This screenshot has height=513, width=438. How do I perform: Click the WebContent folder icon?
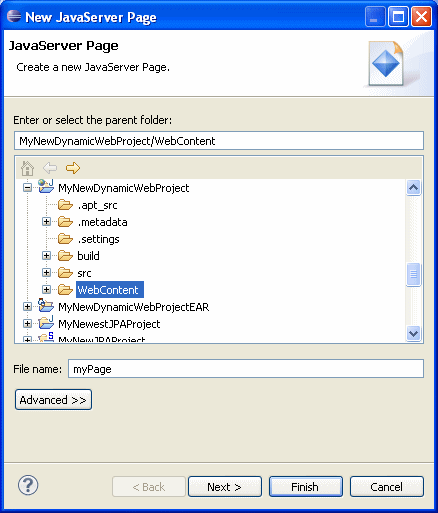(65, 290)
